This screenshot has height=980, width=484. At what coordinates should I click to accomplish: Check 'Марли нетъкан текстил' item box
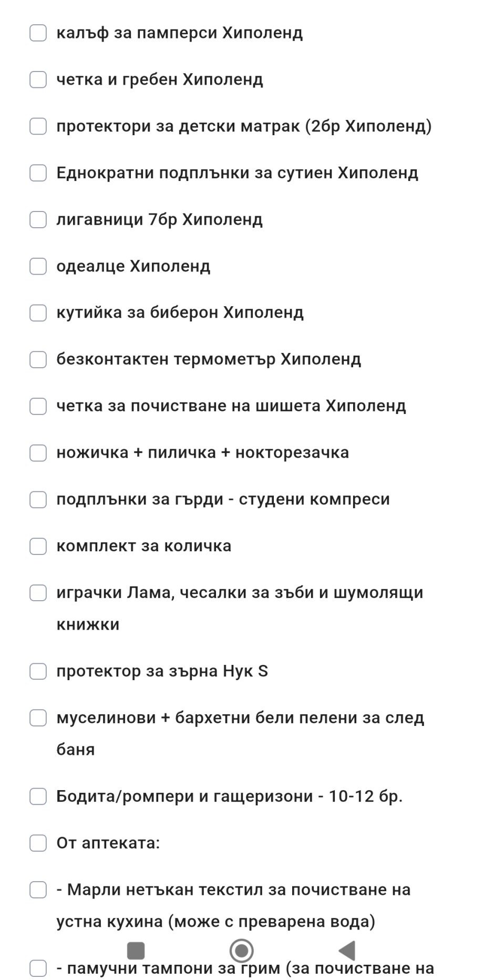[x=38, y=890]
